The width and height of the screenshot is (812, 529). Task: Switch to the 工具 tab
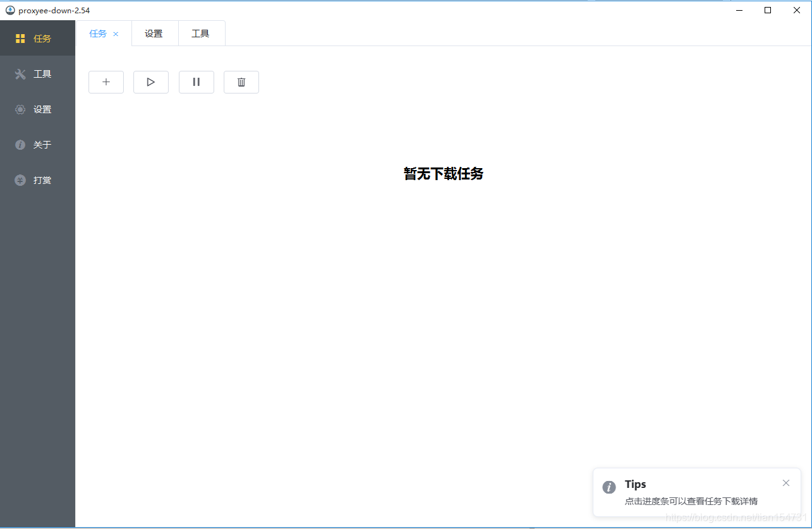coord(202,33)
